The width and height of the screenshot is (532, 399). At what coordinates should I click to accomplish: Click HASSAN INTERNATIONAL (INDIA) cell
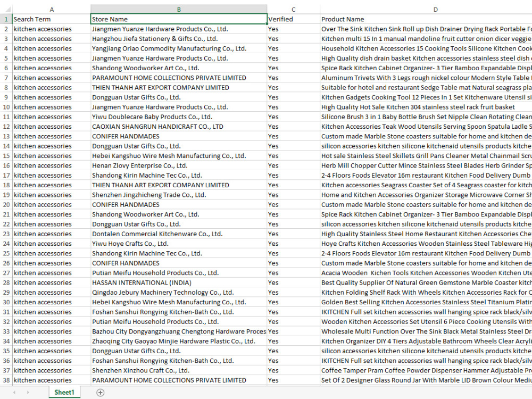(179, 282)
